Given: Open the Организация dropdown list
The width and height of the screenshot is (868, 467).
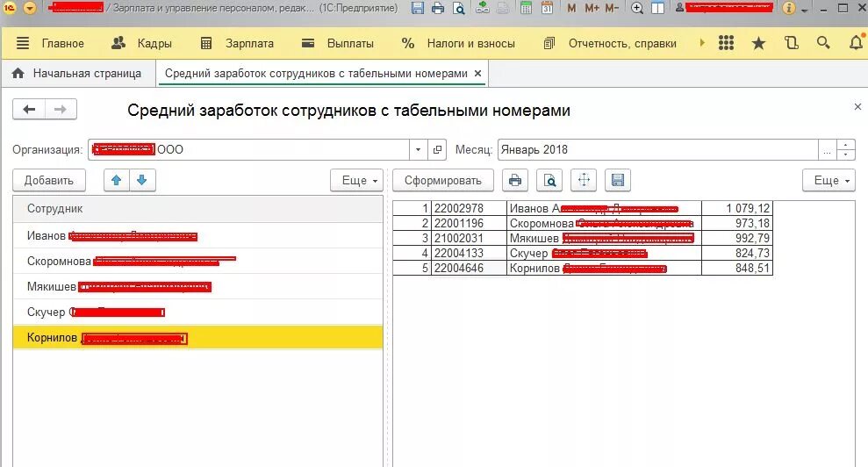Looking at the screenshot, I should [418, 149].
